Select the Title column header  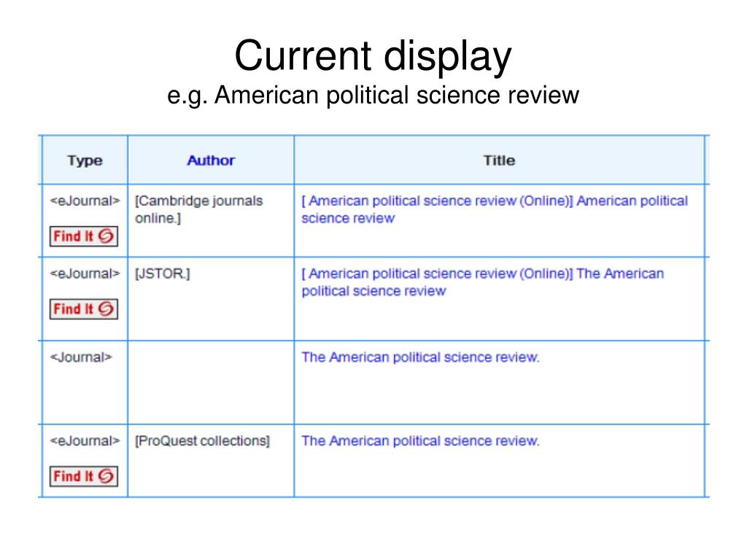coord(499,160)
